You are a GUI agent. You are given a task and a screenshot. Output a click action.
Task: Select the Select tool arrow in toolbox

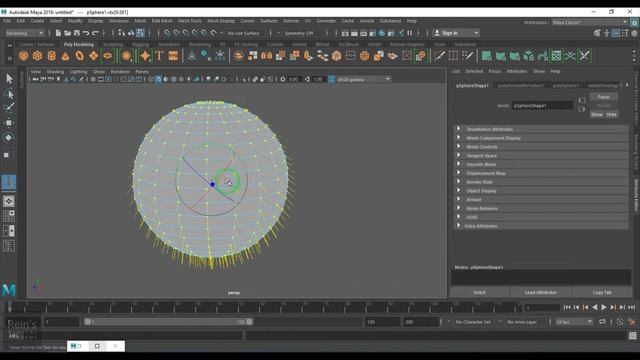9,78
